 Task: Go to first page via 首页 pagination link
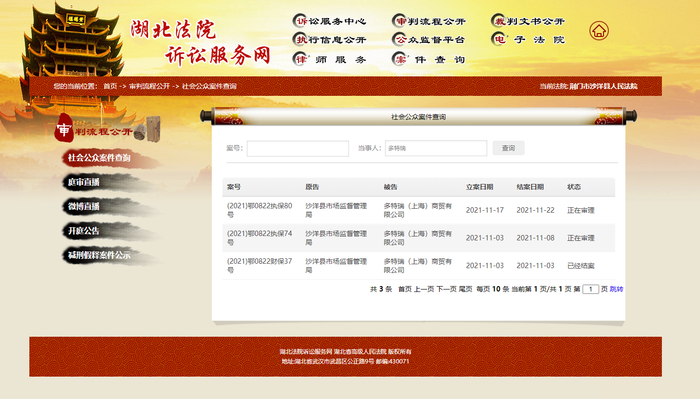[x=405, y=289]
